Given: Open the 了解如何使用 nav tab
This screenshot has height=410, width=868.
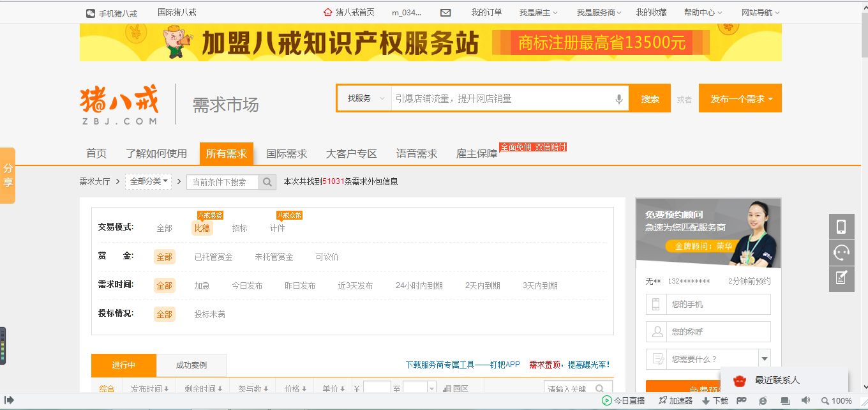Looking at the screenshot, I should tap(156, 154).
